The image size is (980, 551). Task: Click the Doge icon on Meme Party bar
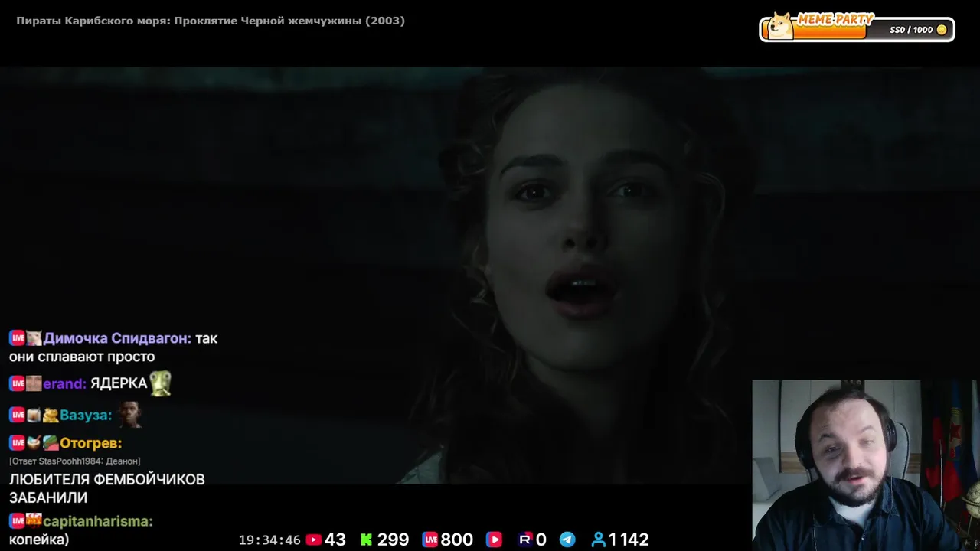click(x=781, y=26)
